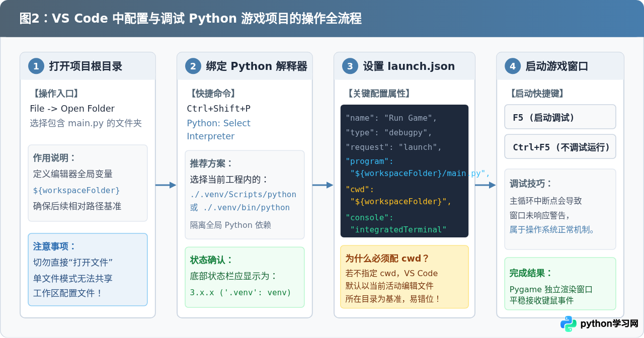Click the label 【关键配置属性】
Image resolution: width=644 pixels, height=338 pixels.
click(378, 94)
